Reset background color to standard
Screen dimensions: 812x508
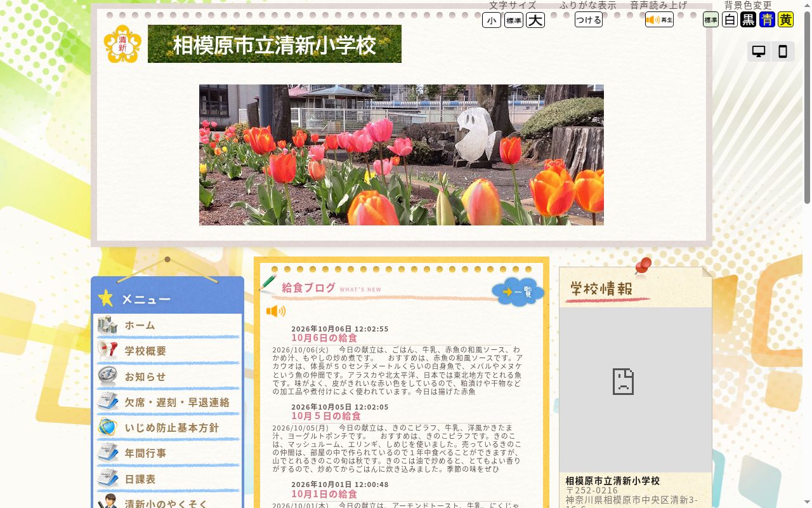[x=710, y=20]
